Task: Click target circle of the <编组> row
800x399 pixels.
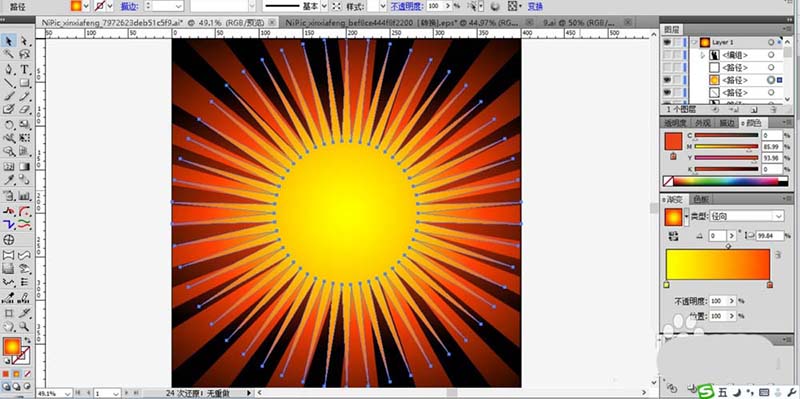Action: (770, 55)
